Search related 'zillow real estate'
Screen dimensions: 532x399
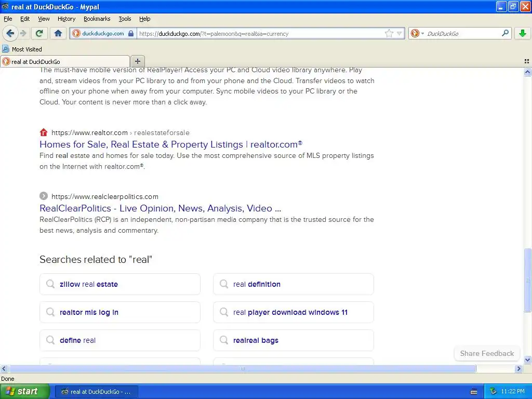120,284
